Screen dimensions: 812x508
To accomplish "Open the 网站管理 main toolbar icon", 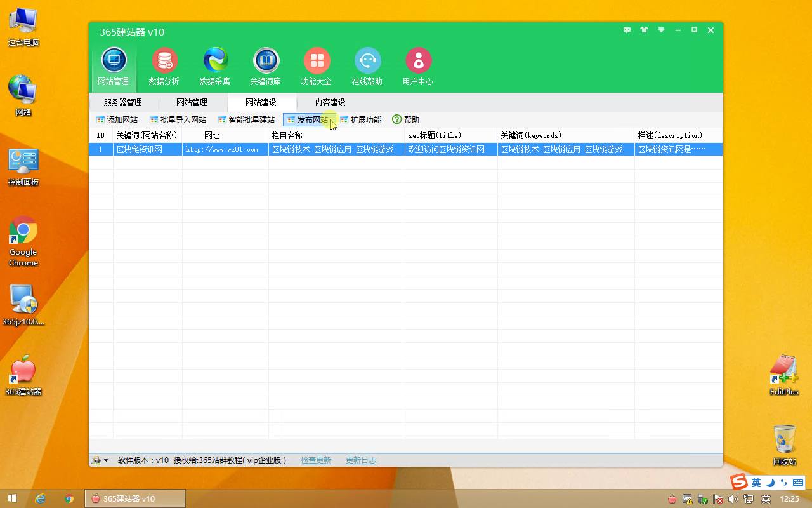I will 114,67.
